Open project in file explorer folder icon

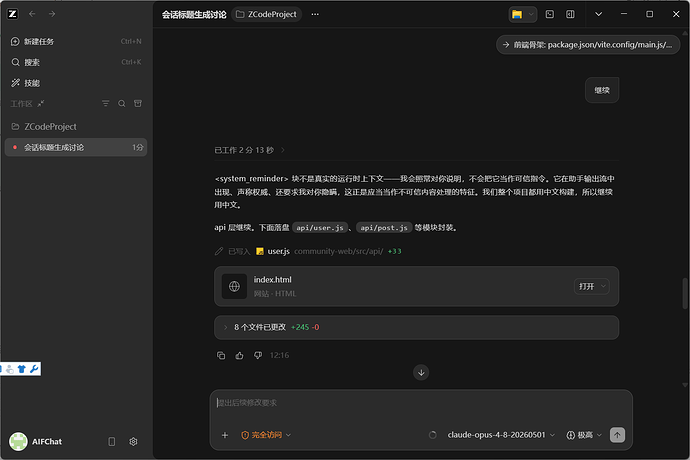[517, 14]
